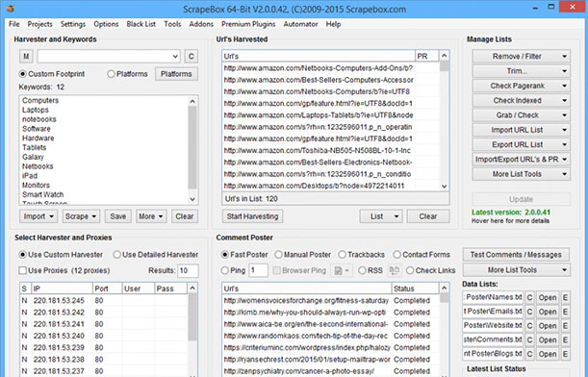The width and height of the screenshot is (588, 377).
Task: Open the Grab / Check dropdown
Action: click(x=522, y=115)
